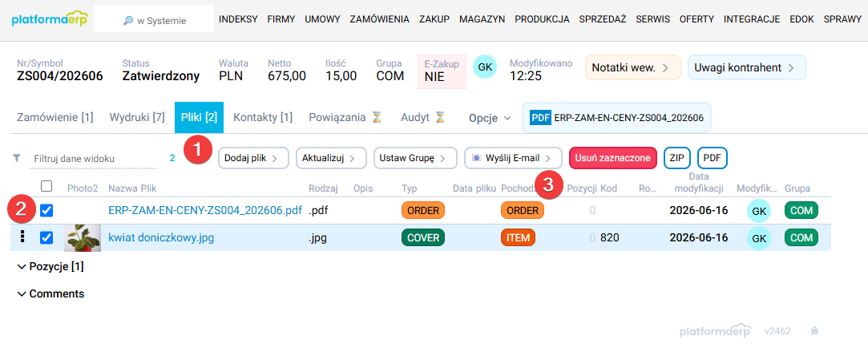Click the bug report icon in footer

coord(814,331)
